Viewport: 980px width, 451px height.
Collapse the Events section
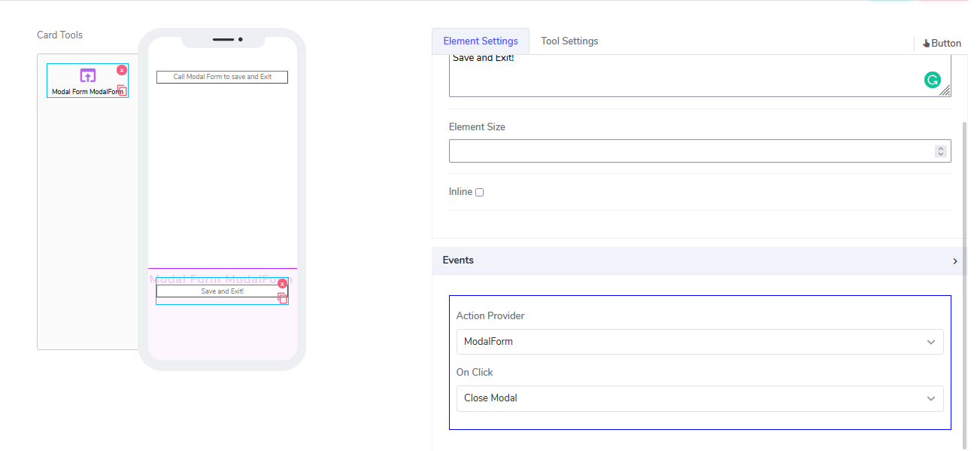[954, 261]
